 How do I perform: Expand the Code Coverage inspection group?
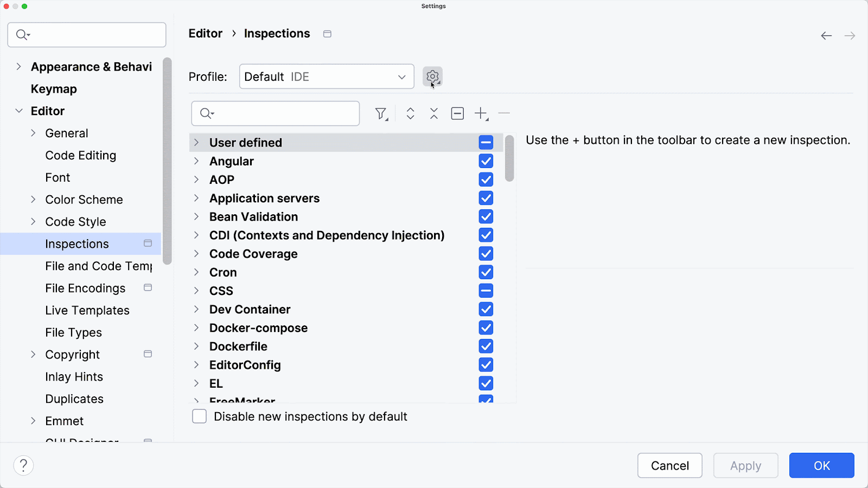(196, 254)
